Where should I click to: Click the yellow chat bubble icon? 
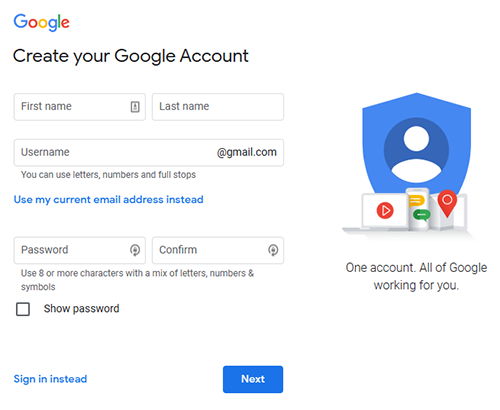coord(416,201)
